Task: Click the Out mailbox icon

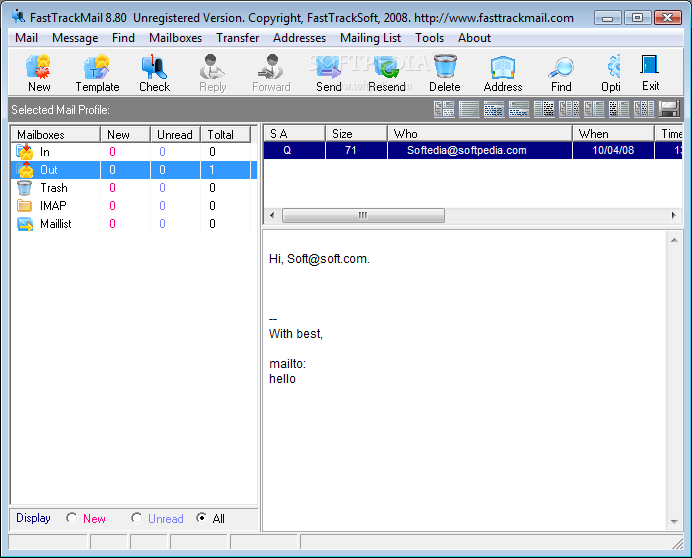Action: click(x=25, y=170)
